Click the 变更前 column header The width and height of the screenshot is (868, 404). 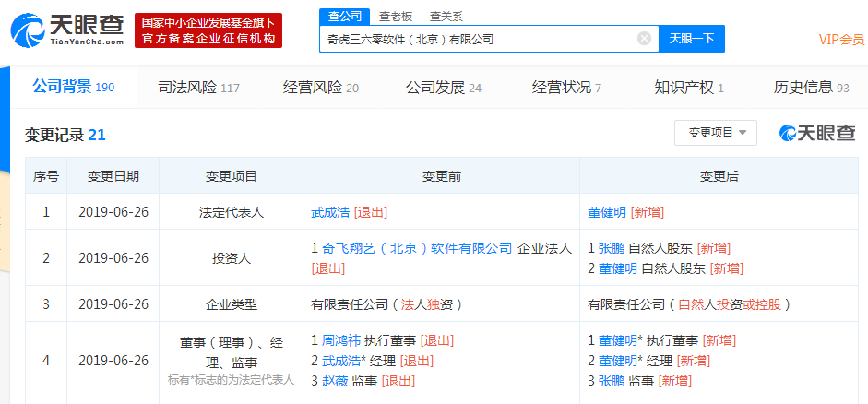click(x=441, y=176)
